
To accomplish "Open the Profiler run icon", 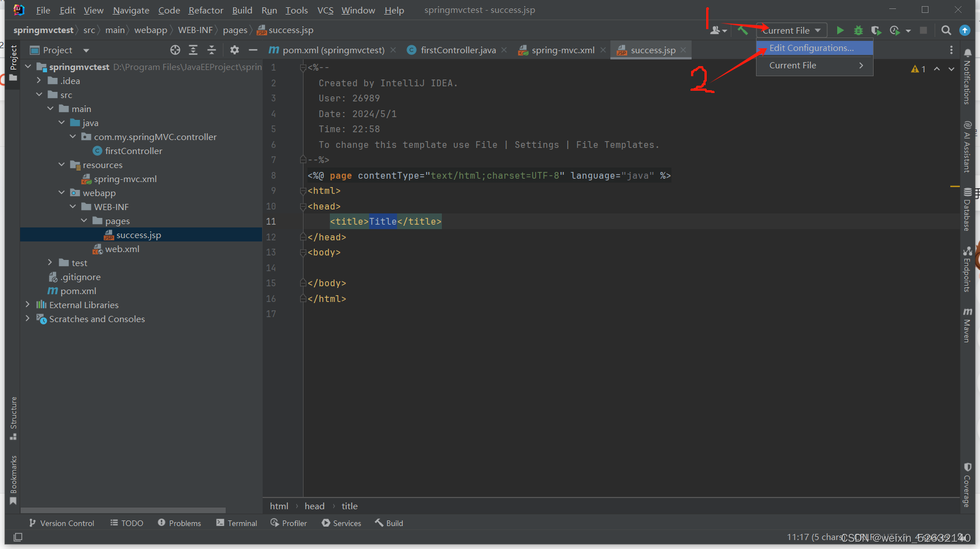I will pos(895,30).
